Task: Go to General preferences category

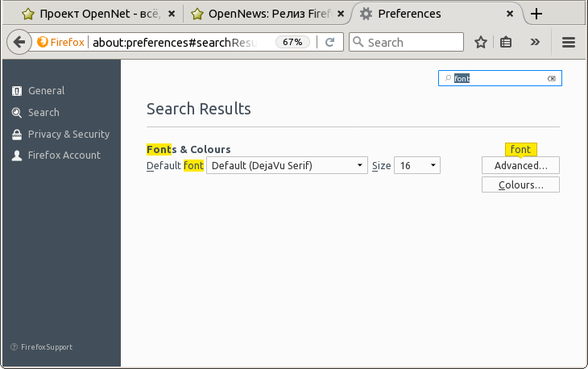Action: (46, 91)
